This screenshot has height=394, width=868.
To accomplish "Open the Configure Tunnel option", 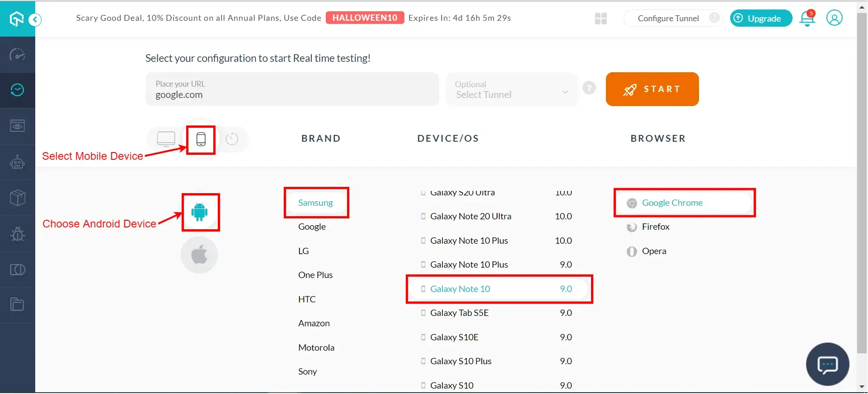I will click(x=668, y=19).
